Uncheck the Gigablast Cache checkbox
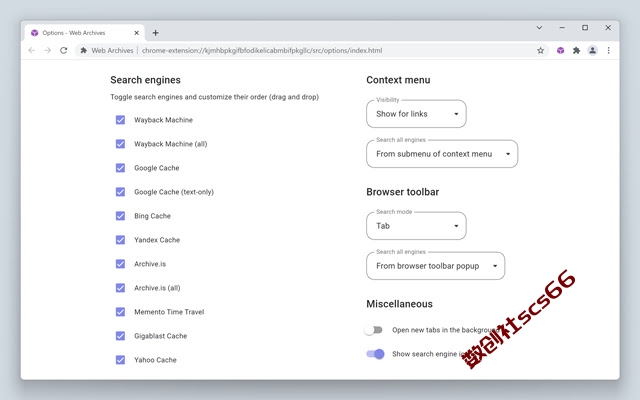Viewport: 640px width, 400px height. click(120, 336)
